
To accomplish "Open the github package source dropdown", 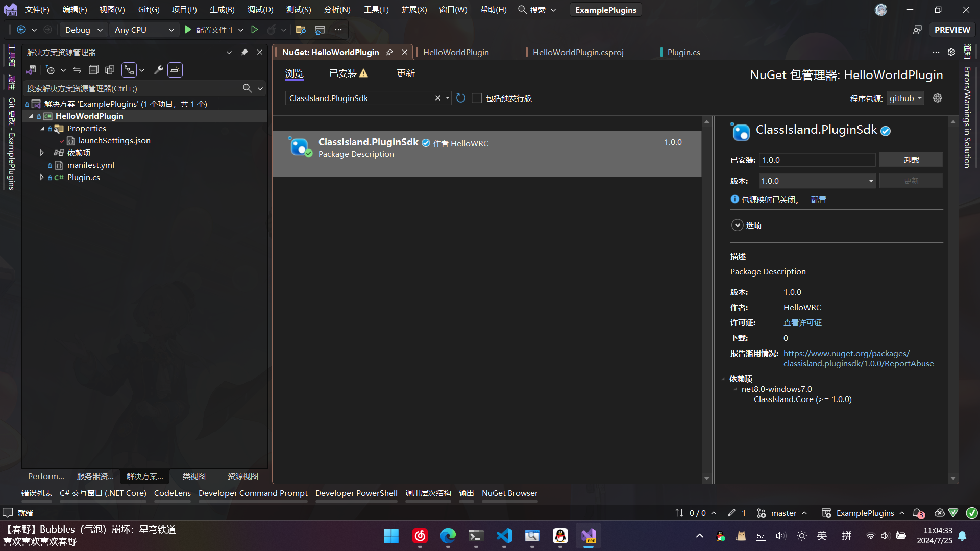I will [905, 98].
